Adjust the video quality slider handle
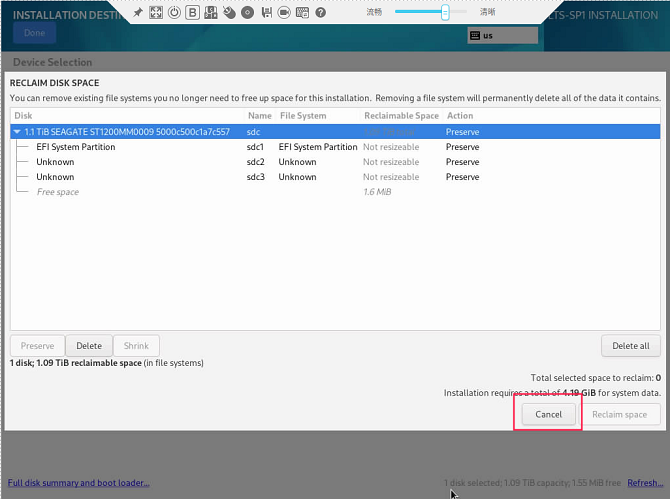 click(x=445, y=13)
